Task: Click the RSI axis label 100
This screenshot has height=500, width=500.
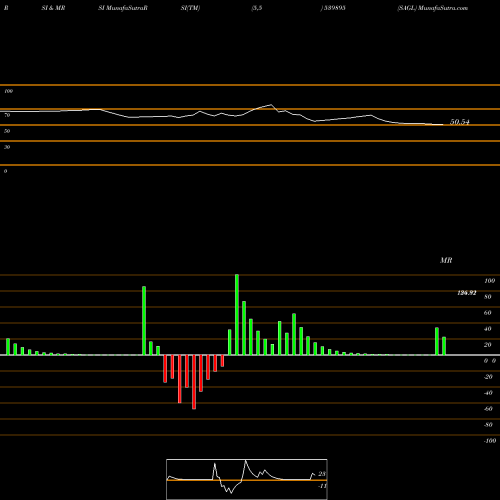Action: 8,91
